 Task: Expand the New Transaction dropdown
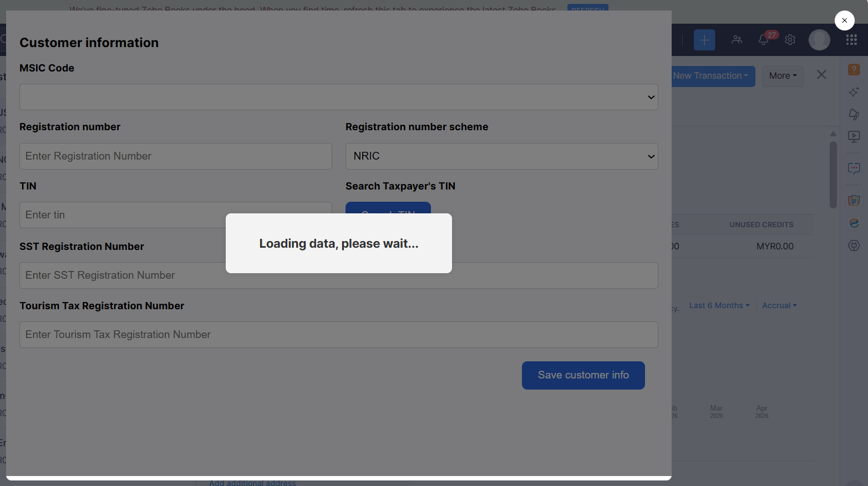point(713,76)
